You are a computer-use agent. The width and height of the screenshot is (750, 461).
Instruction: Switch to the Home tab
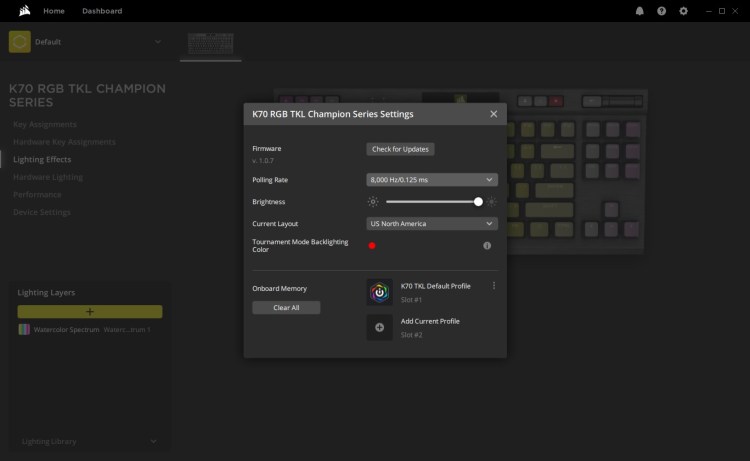tap(54, 11)
